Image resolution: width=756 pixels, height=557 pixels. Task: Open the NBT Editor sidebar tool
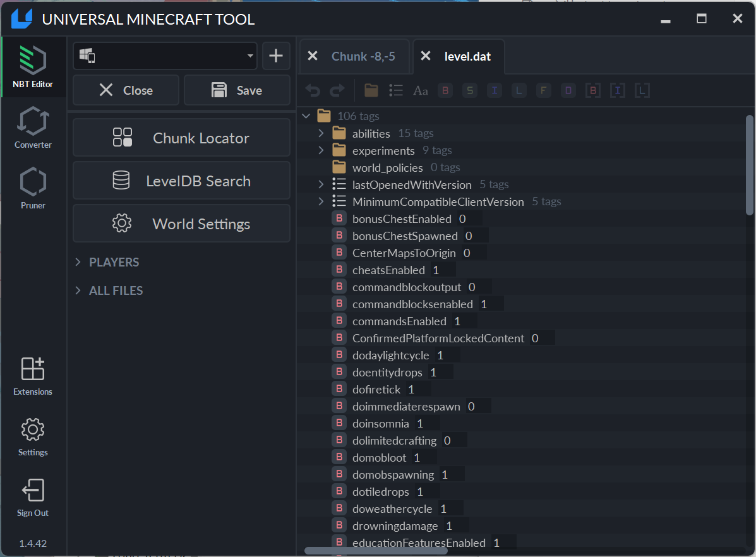pyautogui.click(x=33, y=67)
